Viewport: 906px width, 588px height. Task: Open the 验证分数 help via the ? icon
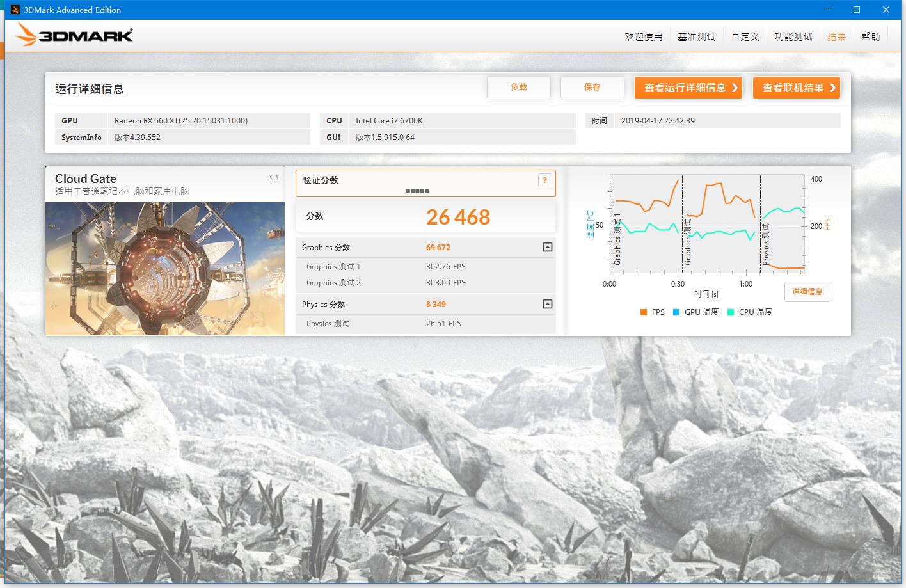coord(544,180)
